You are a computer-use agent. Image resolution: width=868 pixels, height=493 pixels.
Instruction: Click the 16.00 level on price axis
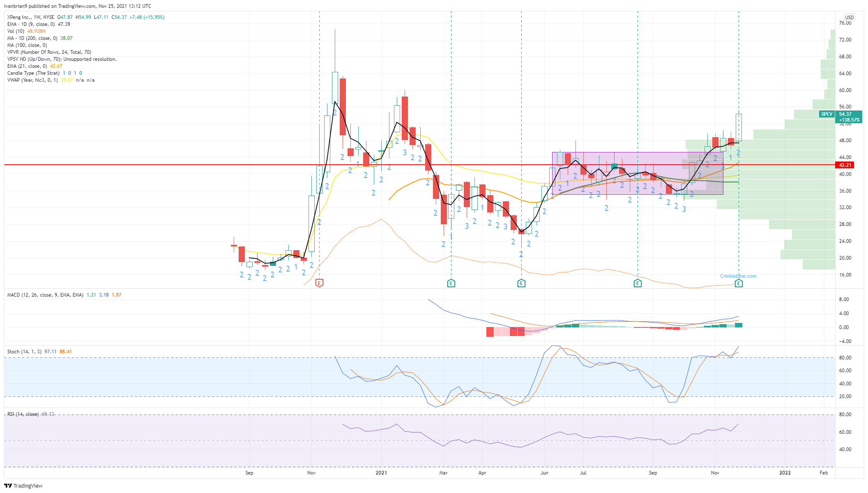pos(845,275)
